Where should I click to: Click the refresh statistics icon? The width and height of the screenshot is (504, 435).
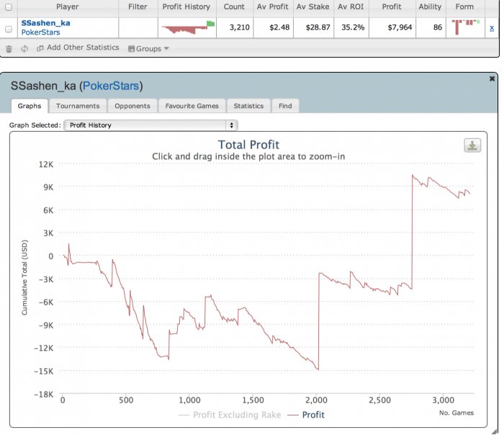(x=24, y=48)
